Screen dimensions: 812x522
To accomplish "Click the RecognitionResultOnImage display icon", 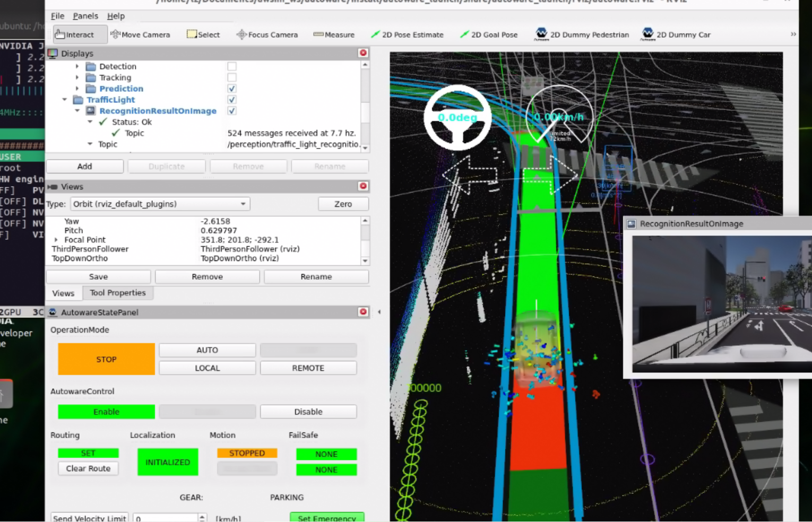I will [x=91, y=111].
